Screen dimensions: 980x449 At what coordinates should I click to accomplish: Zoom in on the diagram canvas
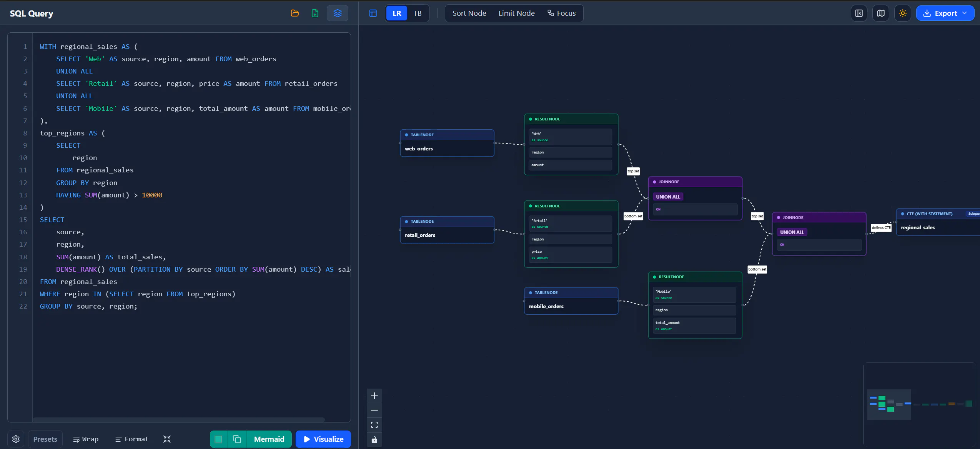(x=374, y=396)
